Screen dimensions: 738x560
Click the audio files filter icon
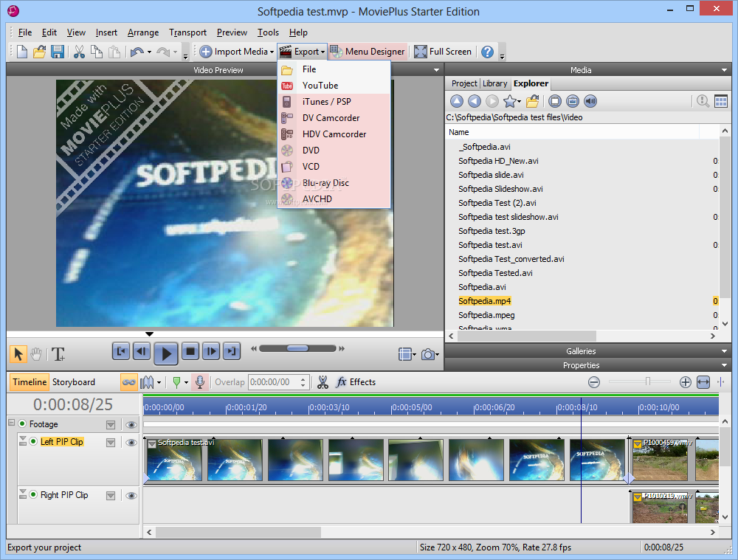click(590, 101)
